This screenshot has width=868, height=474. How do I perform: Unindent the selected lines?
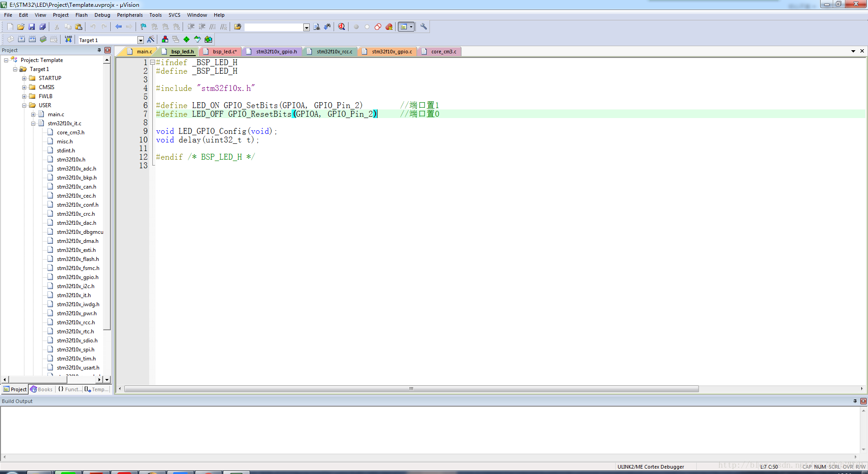pyautogui.click(x=202, y=27)
